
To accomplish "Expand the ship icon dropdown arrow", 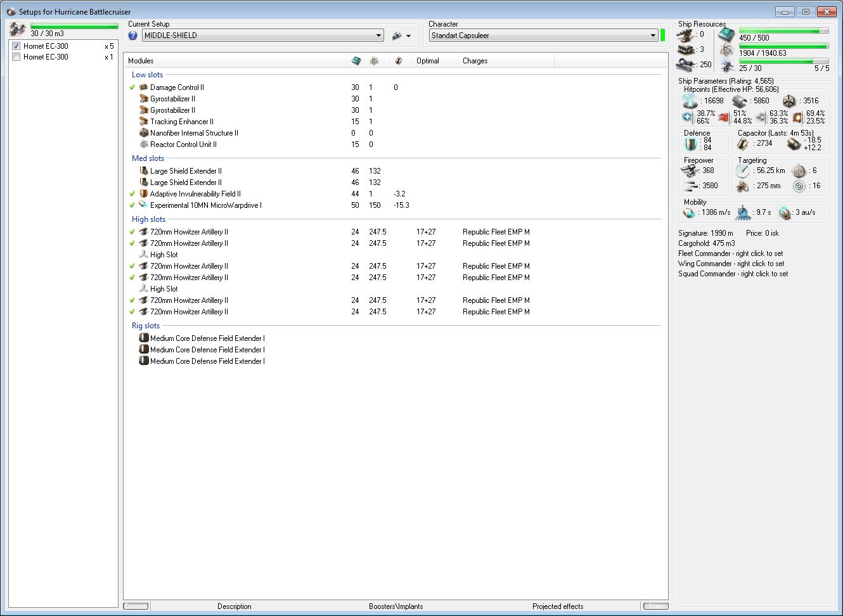I will tap(408, 36).
